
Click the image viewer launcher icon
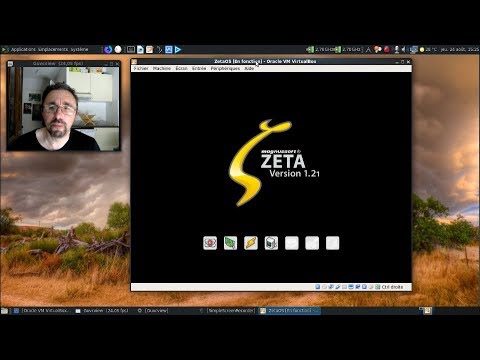tap(169, 50)
